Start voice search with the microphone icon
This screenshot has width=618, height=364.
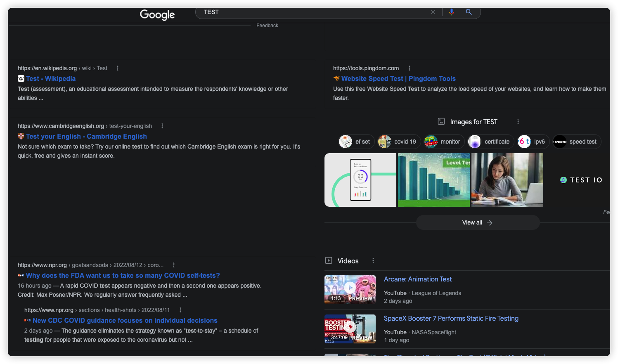pyautogui.click(x=452, y=12)
